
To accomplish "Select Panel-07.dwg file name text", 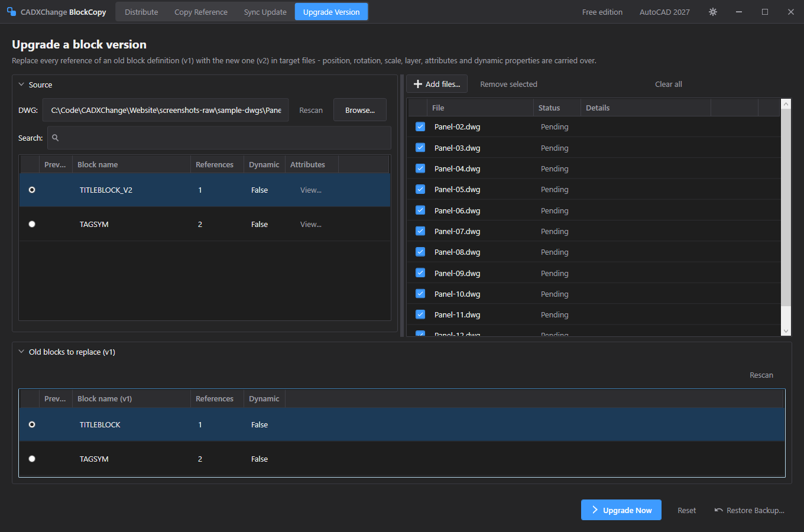I will [x=457, y=231].
